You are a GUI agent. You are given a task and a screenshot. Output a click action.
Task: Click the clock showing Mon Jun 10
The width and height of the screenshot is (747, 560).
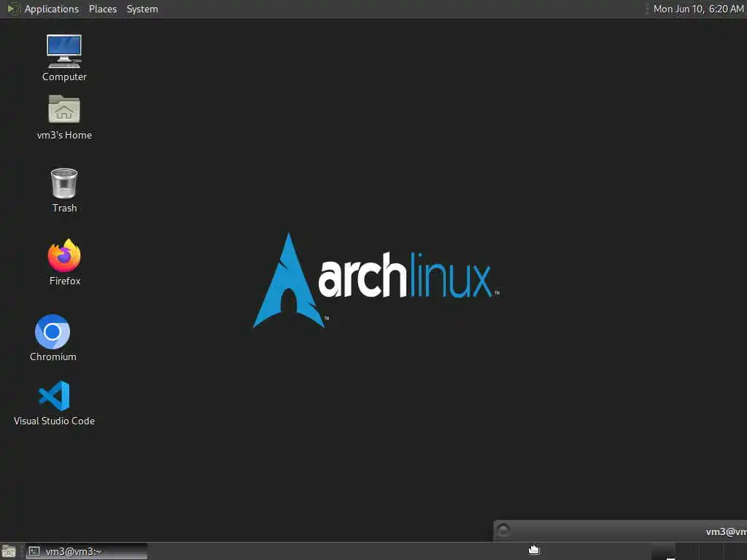[x=698, y=9]
